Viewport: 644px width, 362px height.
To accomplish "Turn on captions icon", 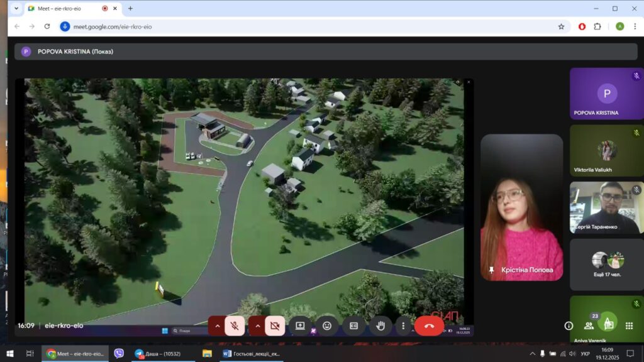I will (353, 326).
